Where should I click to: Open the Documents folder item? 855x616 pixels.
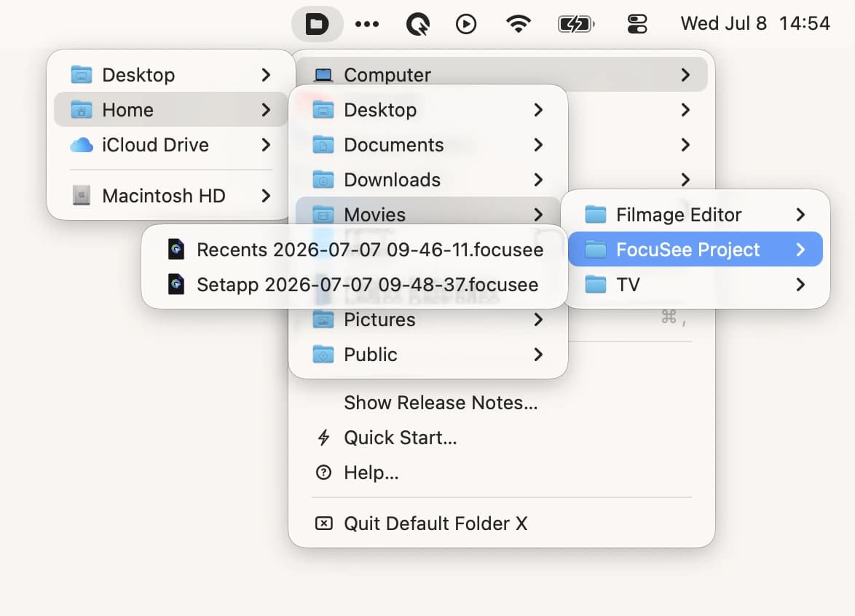click(428, 144)
